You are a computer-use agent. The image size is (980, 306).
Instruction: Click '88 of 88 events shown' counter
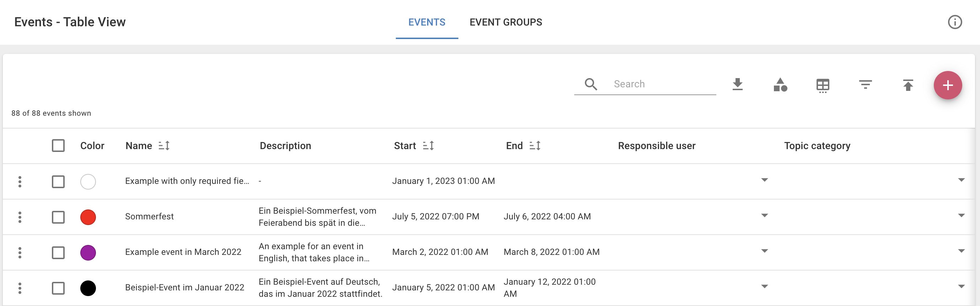click(x=51, y=113)
